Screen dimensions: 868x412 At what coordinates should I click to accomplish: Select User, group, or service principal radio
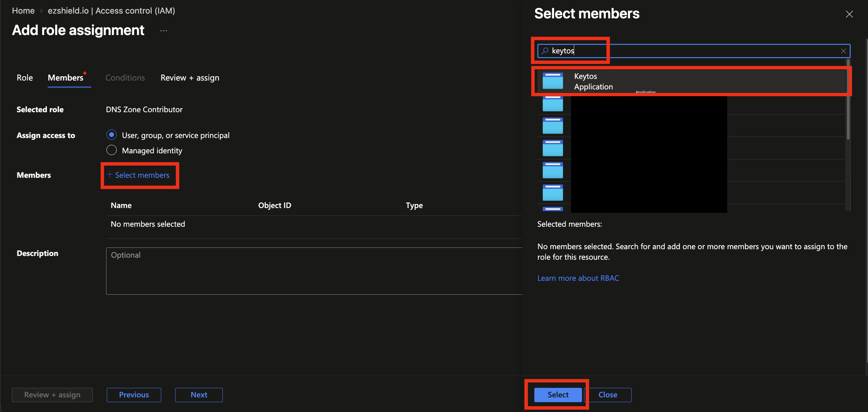pyautogui.click(x=112, y=135)
